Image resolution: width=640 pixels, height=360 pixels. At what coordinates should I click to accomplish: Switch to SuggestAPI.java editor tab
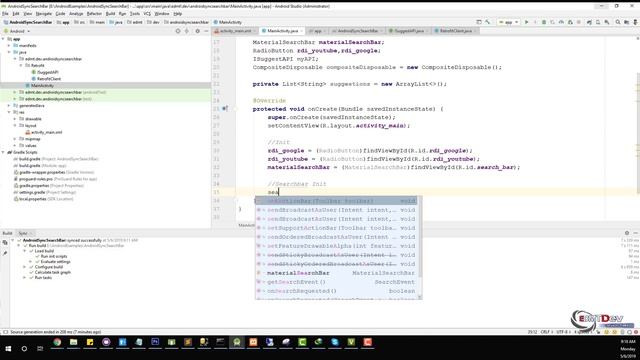click(409, 31)
